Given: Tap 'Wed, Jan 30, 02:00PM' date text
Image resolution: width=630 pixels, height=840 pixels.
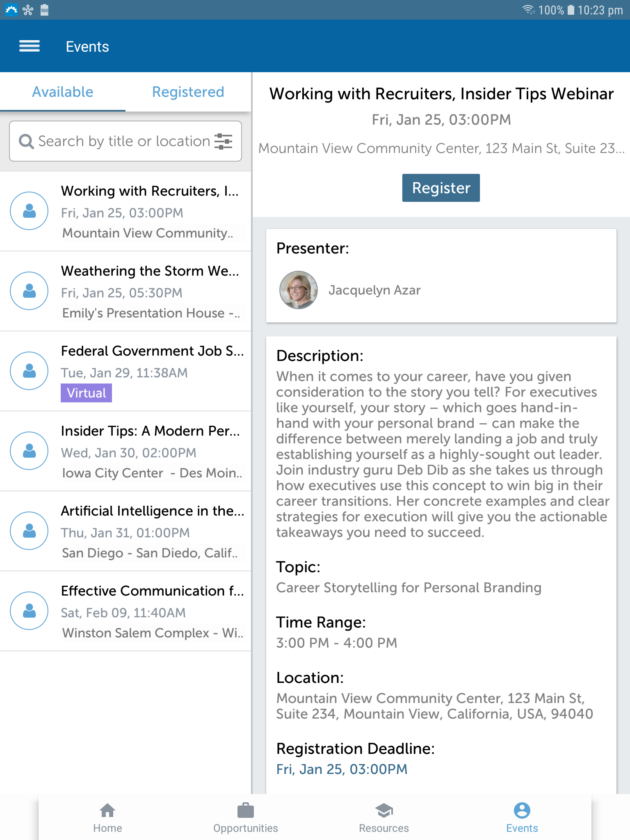Looking at the screenshot, I should coord(128,453).
